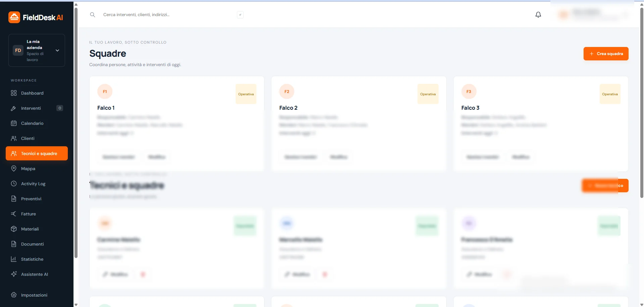This screenshot has width=644, height=307.
Task: Click the F1 avatar on Falco 1 card
Action: coord(105,92)
